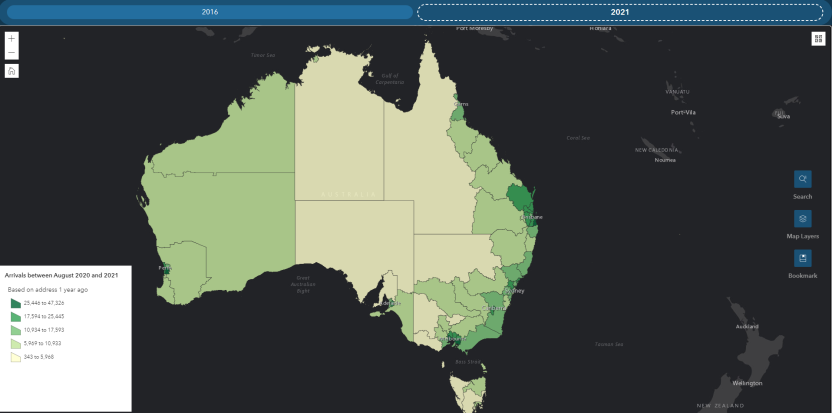Image resolution: width=832 pixels, height=413 pixels.
Task: Click the Wellington map label
Action: click(x=747, y=383)
